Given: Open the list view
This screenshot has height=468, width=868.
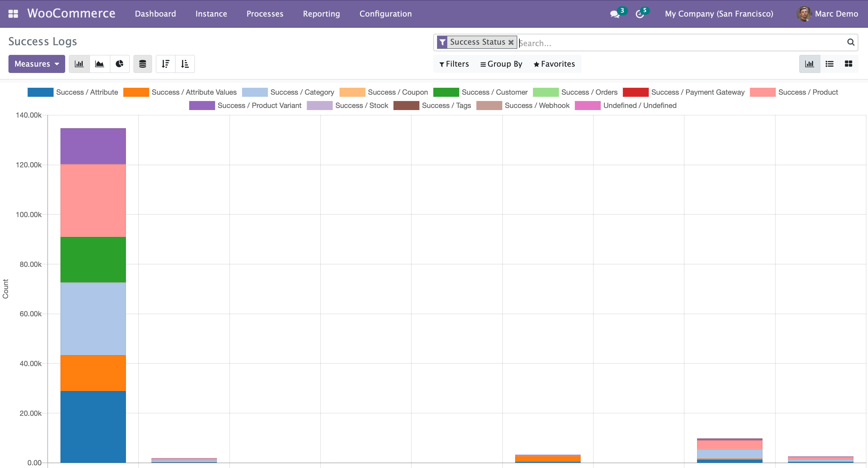Looking at the screenshot, I should pos(829,64).
